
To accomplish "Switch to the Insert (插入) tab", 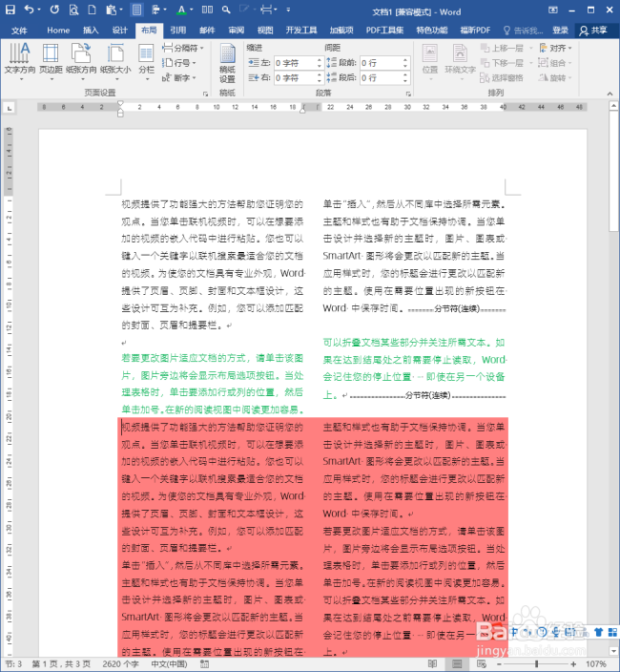I will point(91,31).
